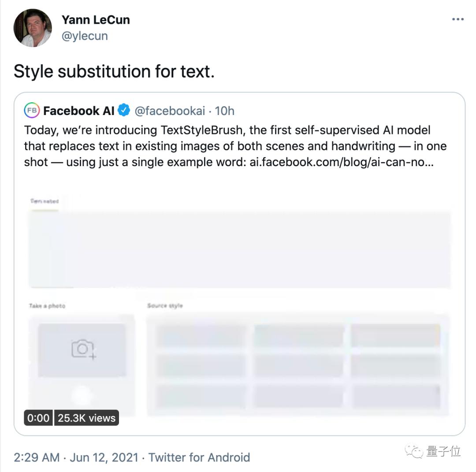Click the 0:00 video time badge
The width and height of the screenshot is (476, 472).
coord(38,418)
